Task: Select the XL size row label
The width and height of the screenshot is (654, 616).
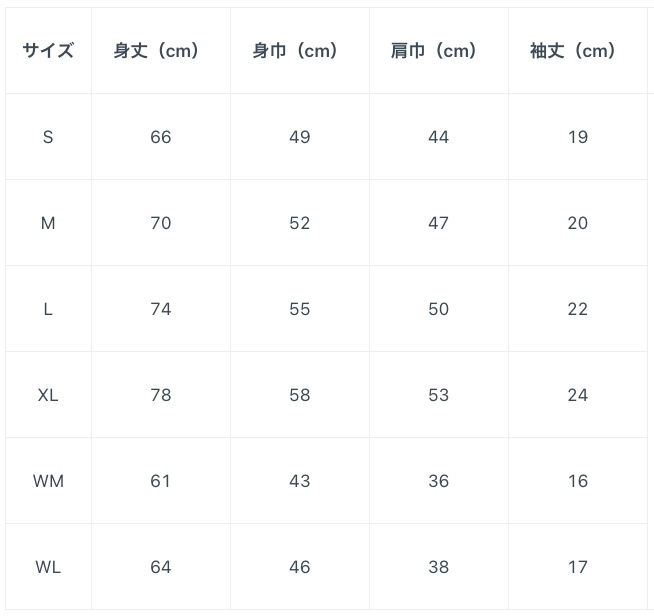Action: tap(48, 395)
